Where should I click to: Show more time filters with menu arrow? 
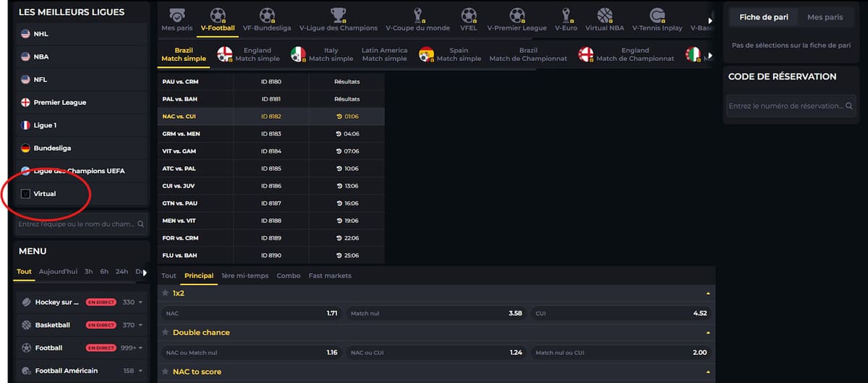tap(145, 272)
